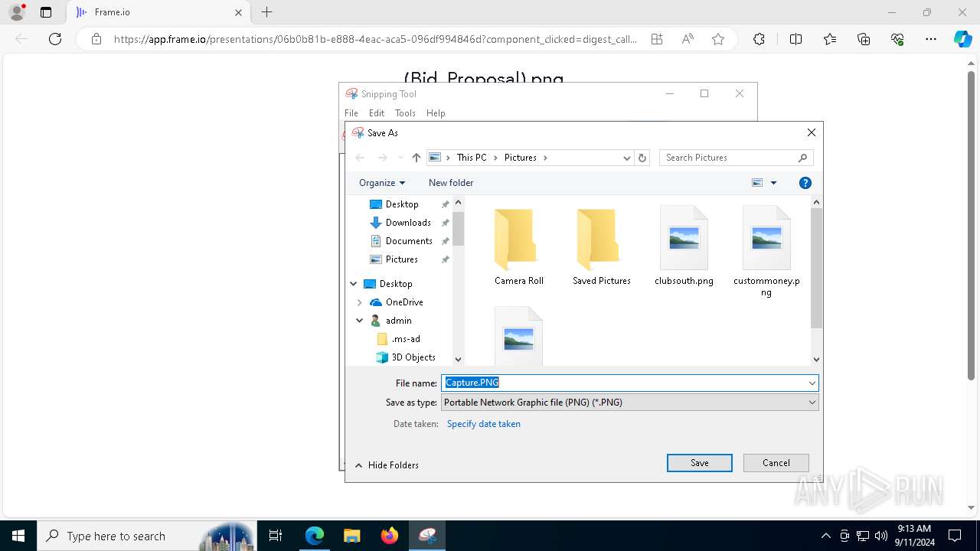Click Hide Folders toggle
This screenshot has width=980, height=551.
click(x=387, y=465)
